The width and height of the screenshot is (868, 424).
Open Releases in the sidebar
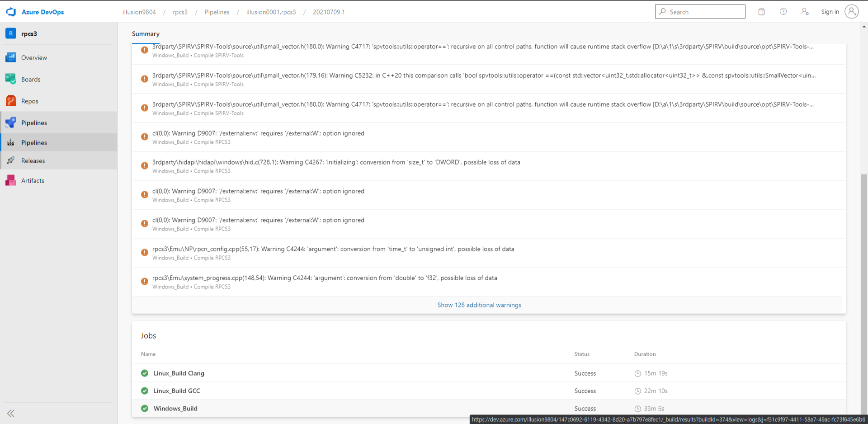(x=33, y=160)
